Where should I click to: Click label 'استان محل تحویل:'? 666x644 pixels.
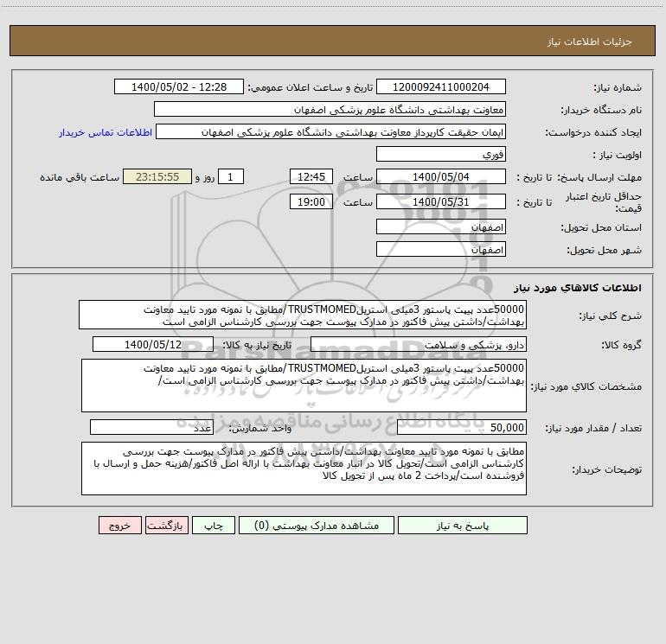click(x=601, y=228)
